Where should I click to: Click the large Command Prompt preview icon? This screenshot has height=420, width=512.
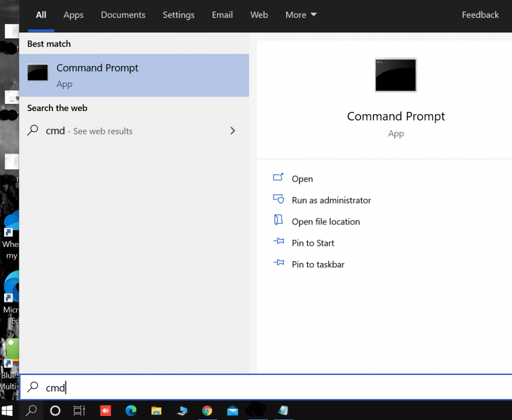point(396,75)
